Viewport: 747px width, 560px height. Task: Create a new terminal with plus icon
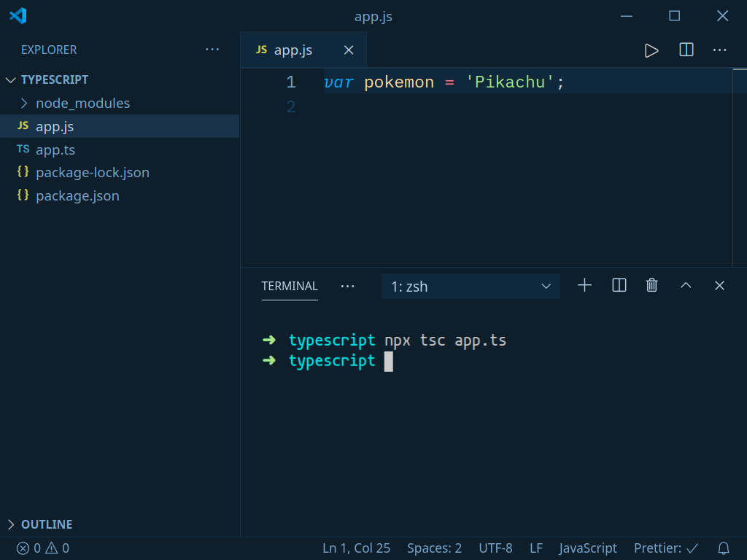tap(584, 285)
